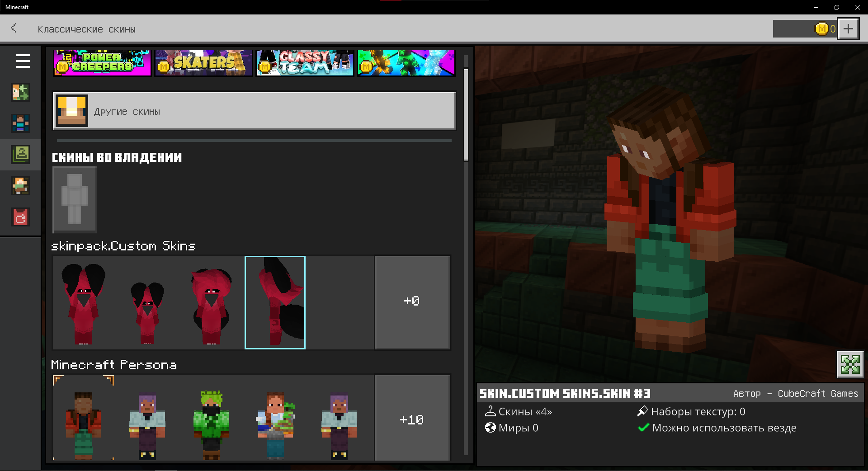Click the SKIN.CUSTOM SKINS.SKIN #3 title
Screen dimensions: 868x471
(x=565, y=393)
